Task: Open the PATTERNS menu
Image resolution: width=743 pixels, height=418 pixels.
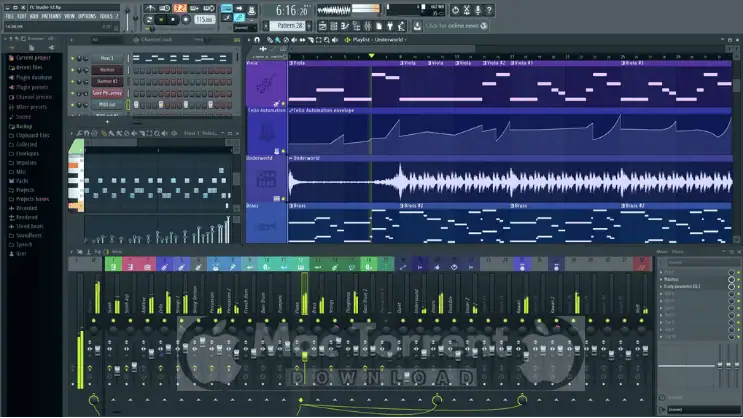Action: (51, 16)
